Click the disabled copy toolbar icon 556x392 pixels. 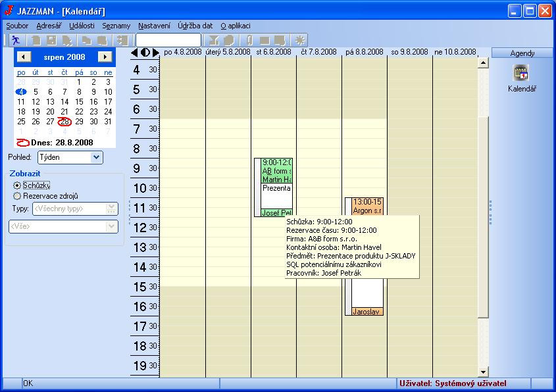(x=86, y=40)
